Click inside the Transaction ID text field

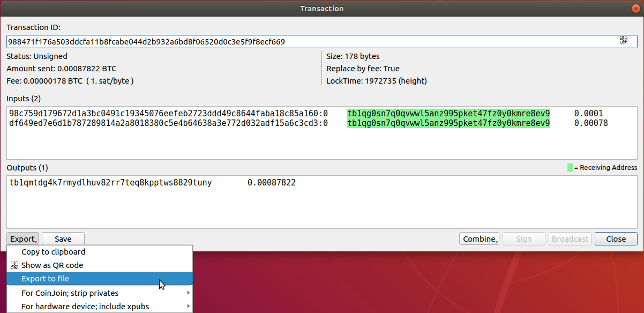click(311, 42)
